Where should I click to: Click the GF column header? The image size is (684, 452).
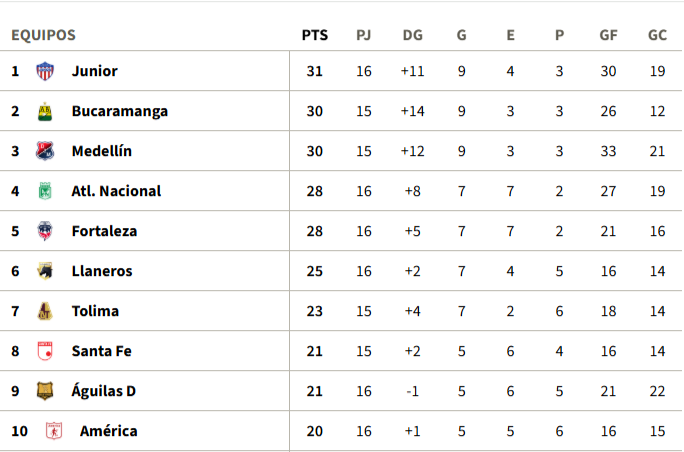tap(608, 35)
